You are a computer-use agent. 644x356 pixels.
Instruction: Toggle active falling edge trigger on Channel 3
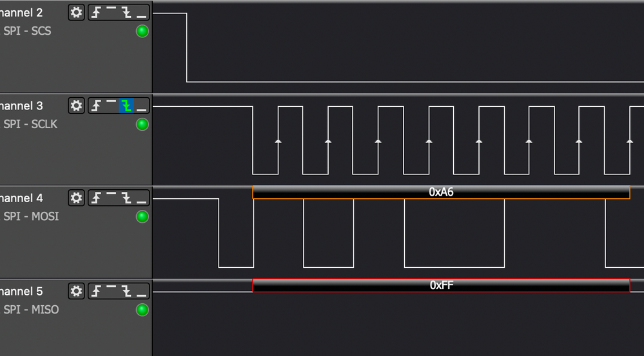(126, 106)
